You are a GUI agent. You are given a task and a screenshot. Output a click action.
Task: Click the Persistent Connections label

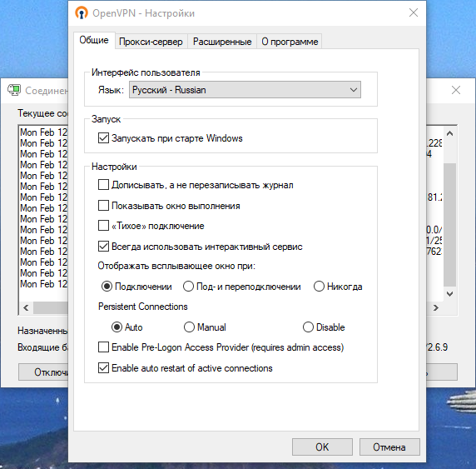[x=143, y=307]
